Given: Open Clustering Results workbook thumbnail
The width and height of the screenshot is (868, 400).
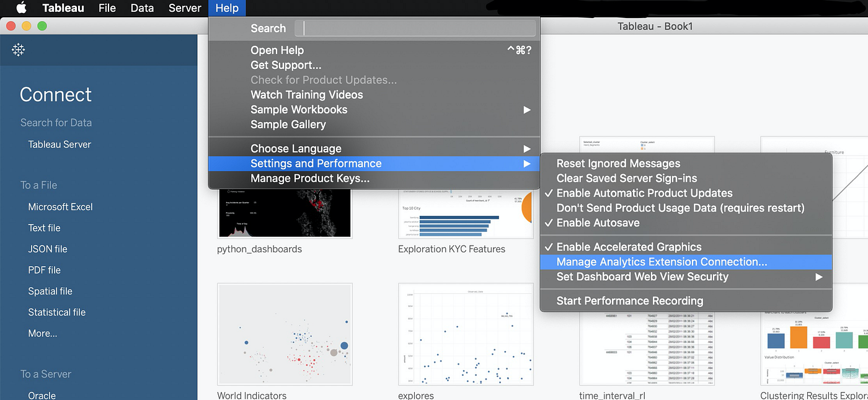Looking at the screenshot, I should click(x=814, y=347).
